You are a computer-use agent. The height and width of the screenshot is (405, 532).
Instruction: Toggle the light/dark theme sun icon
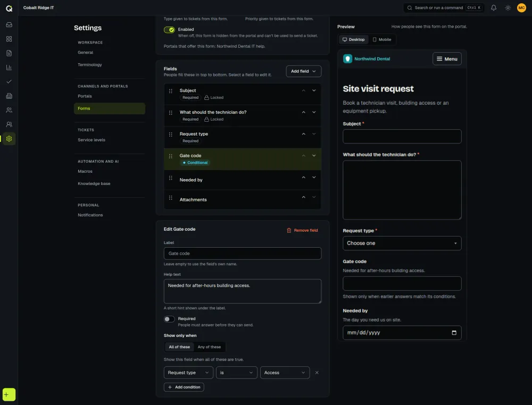coord(508,8)
